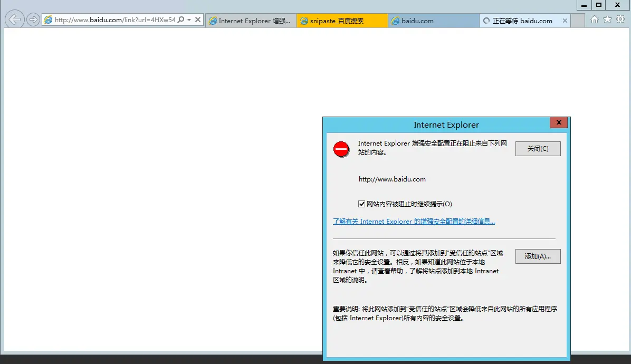
Task: Open the 增强安全配置的详细信息 link
Action: point(414,221)
